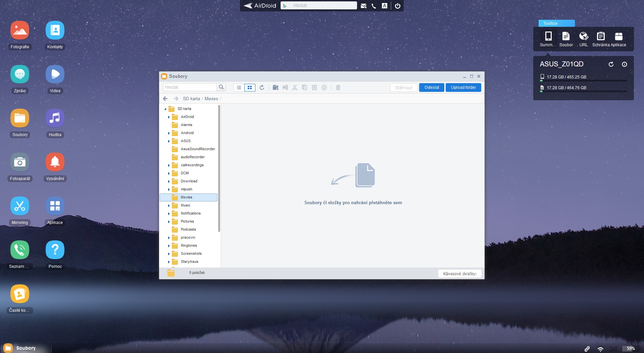Click the properties info icon in Soubory toolbar
644x353 pixels.
click(x=324, y=87)
